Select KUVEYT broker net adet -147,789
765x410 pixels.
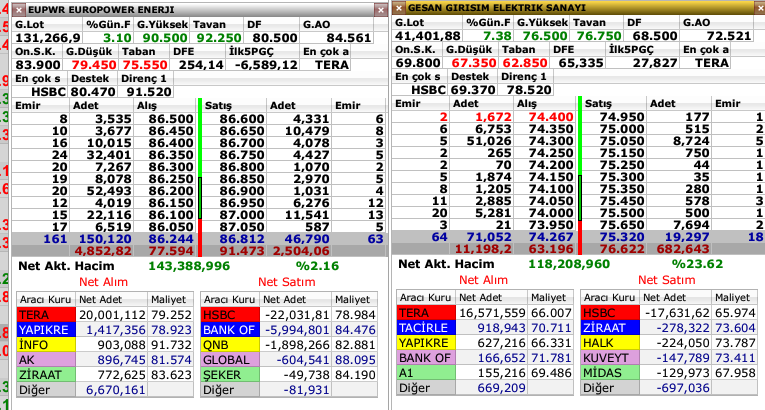pos(683,358)
